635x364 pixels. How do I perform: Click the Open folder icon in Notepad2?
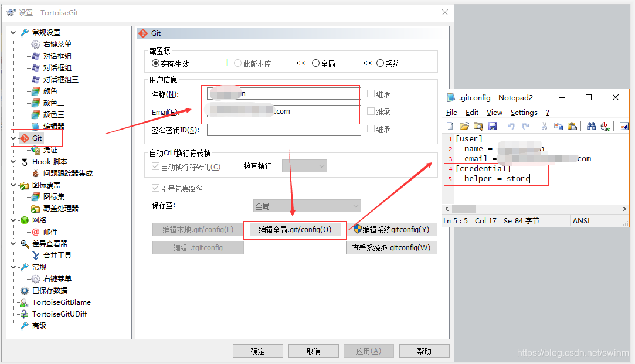[464, 127]
